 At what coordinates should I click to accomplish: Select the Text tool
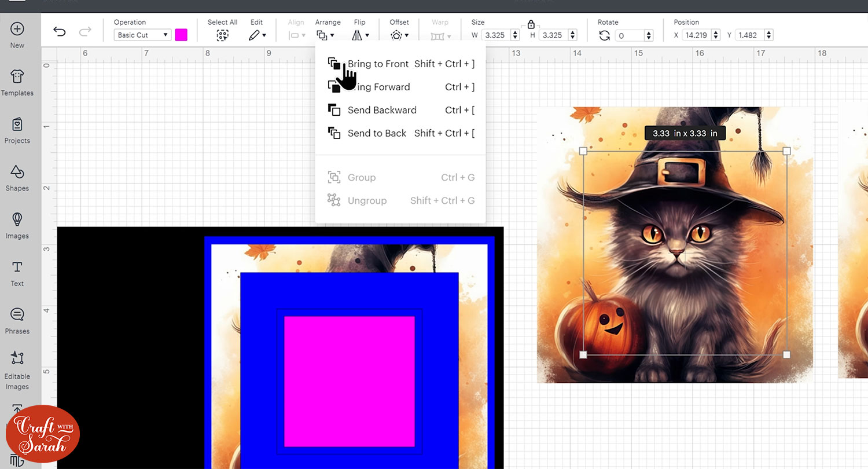point(17,273)
